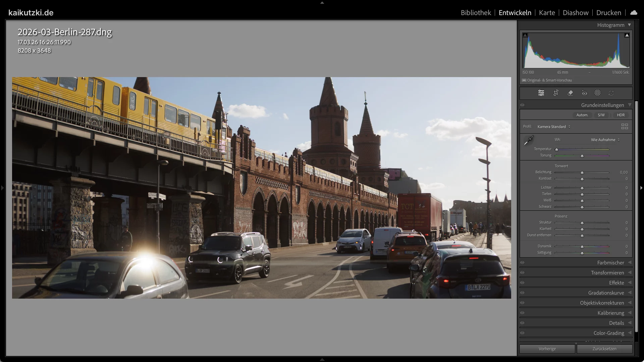Open the Diashow module
644x362 pixels.
[576, 12]
